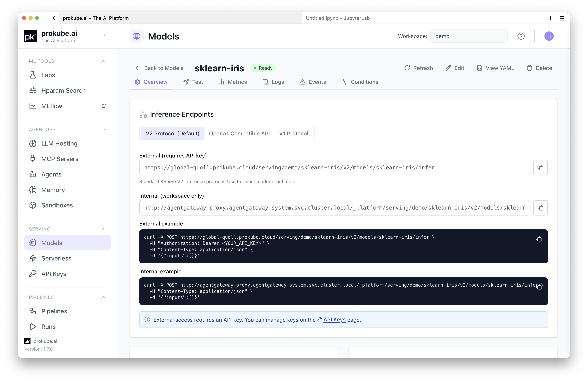The image size is (588, 382).
Task: Copy the internal example curl command
Action: pyautogui.click(x=539, y=287)
